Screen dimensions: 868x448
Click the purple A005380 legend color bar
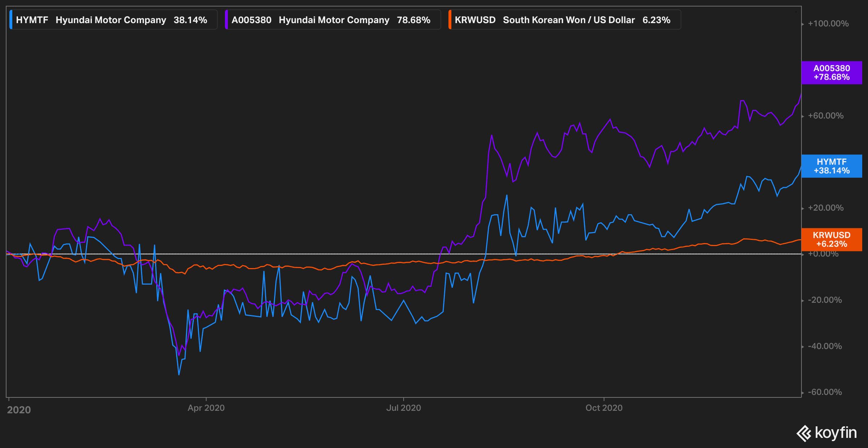click(226, 20)
